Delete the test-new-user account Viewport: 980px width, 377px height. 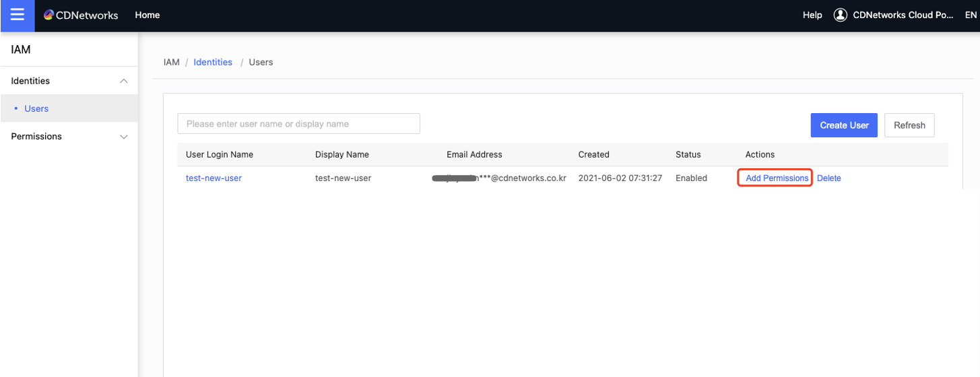828,178
